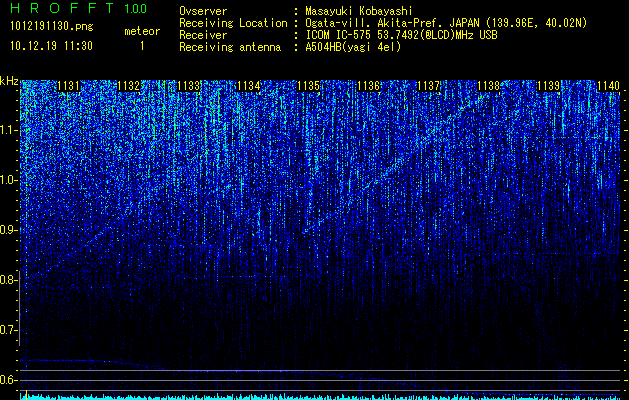Image resolution: width=629 pixels, height=400 pixels.
Task: Click the date 10.12.19 11:30
Action: click(51, 46)
